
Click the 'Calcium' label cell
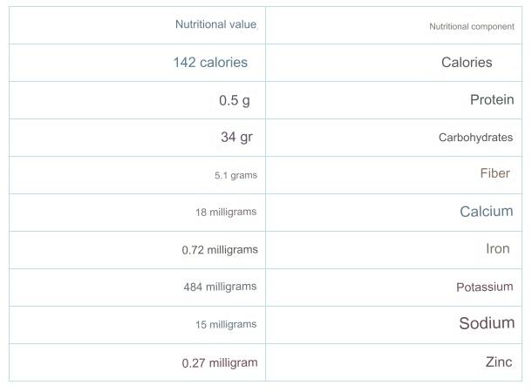pyautogui.click(x=486, y=212)
